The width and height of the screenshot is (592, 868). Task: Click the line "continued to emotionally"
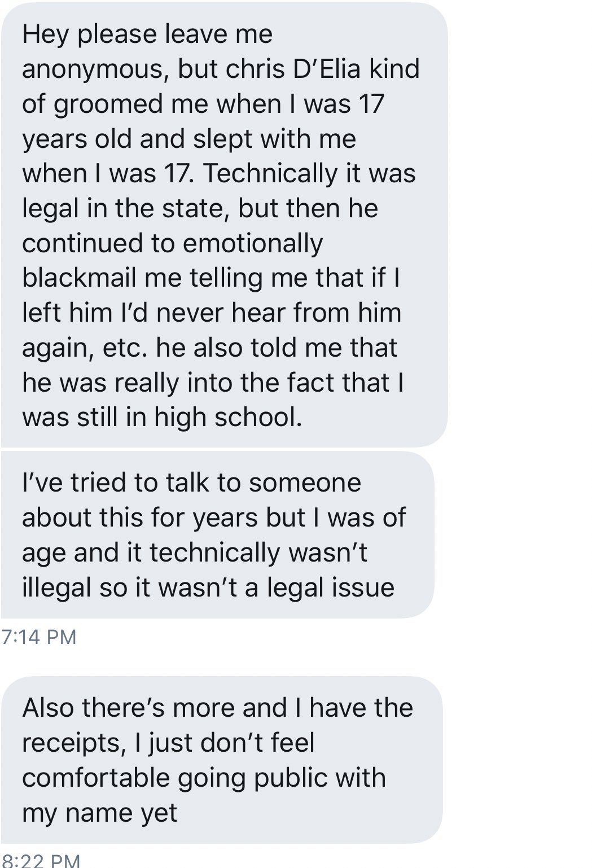coord(172,244)
